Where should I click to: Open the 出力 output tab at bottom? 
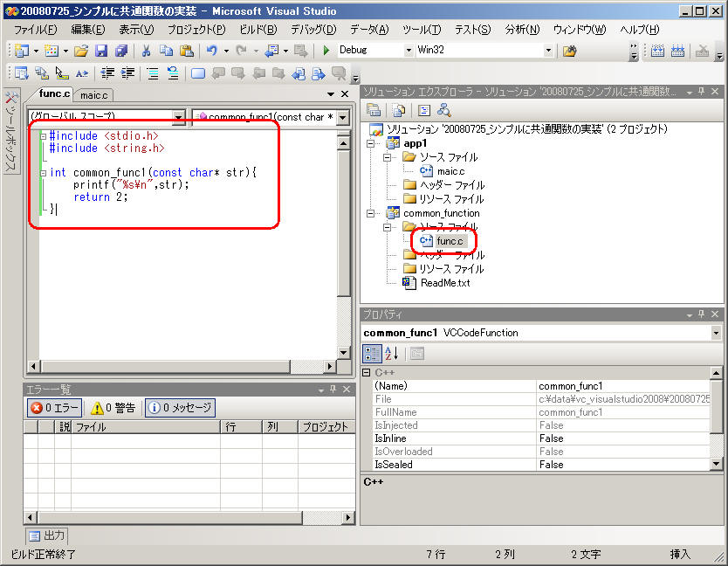46,535
